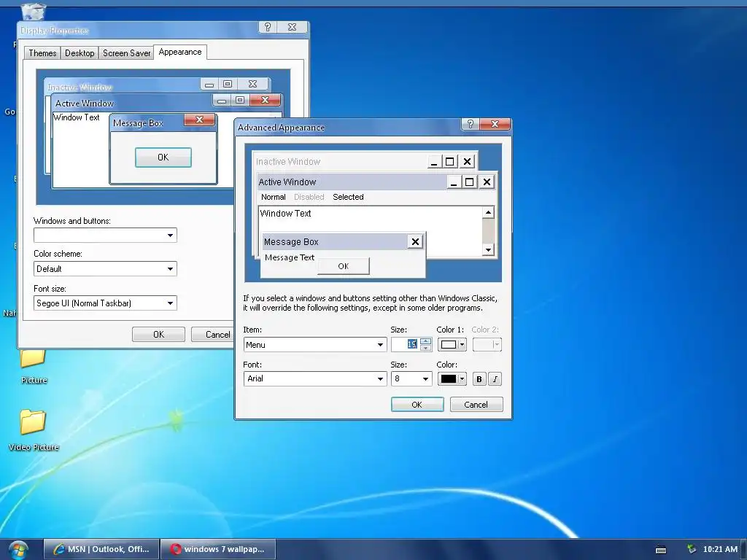
Task: Click red close icon on Display preview Active Window
Action: 266,100
